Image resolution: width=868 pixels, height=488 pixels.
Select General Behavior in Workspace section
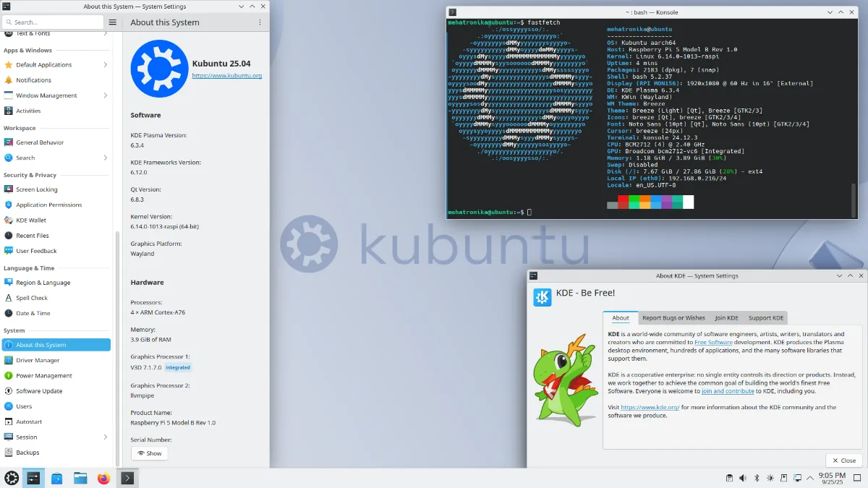(x=56, y=142)
